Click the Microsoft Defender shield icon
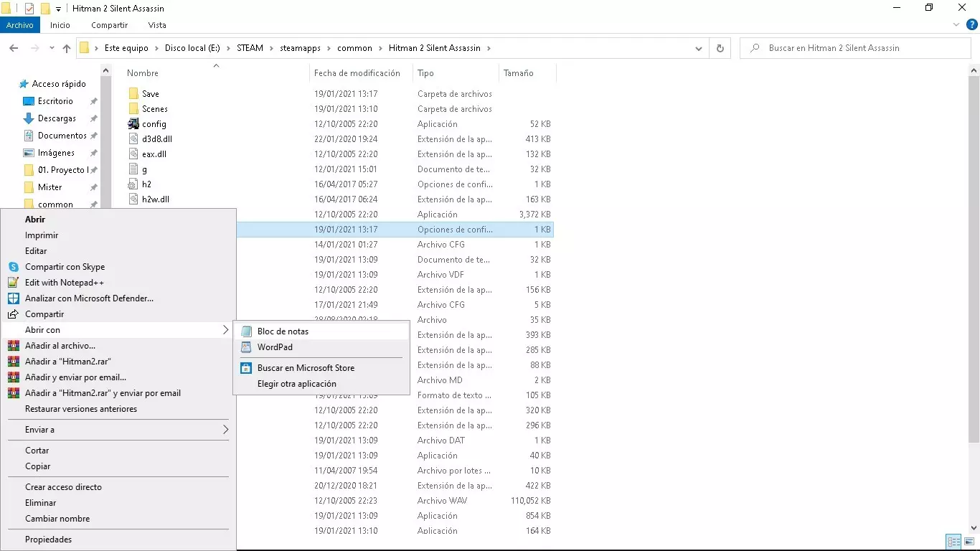Image resolution: width=980 pixels, height=551 pixels. [13, 298]
